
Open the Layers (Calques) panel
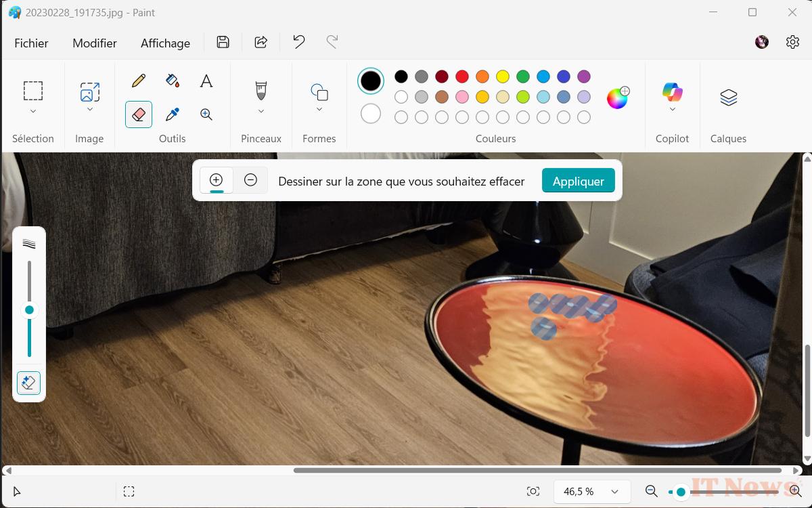(x=728, y=98)
